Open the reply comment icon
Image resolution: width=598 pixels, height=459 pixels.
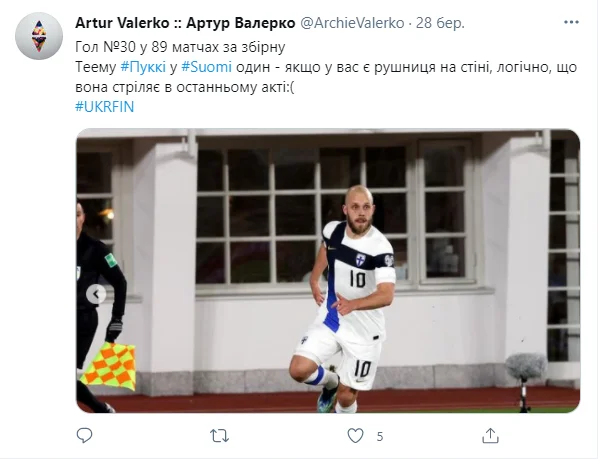click(84, 435)
